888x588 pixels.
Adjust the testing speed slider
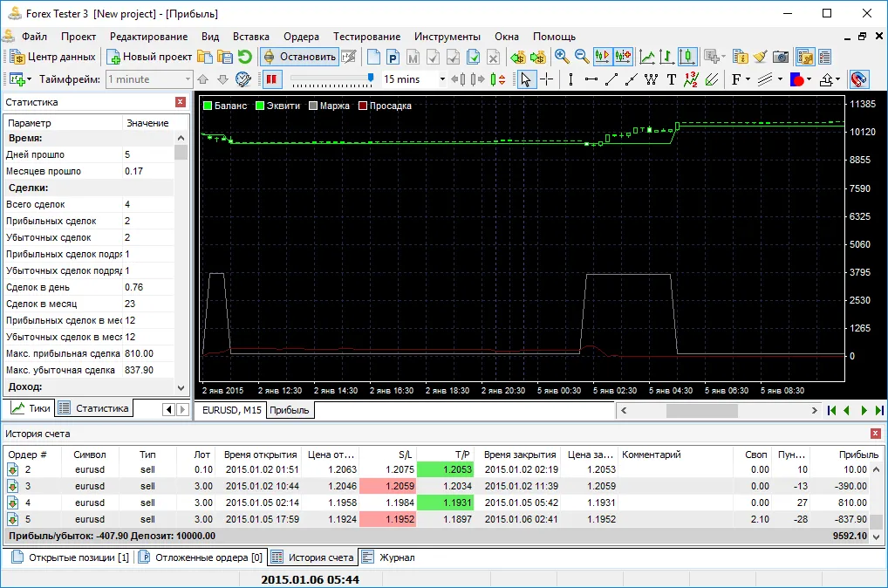click(371, 78)
